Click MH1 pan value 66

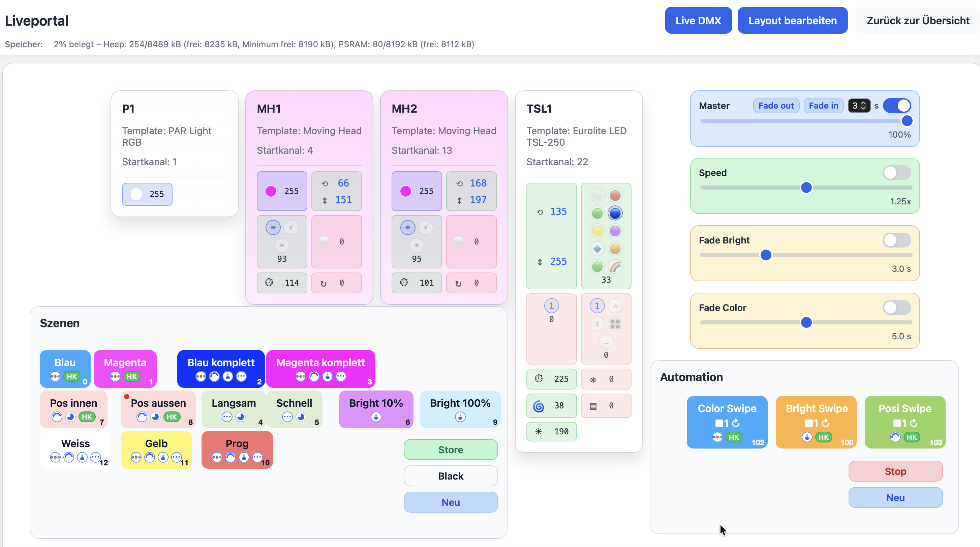coord(343,183)
